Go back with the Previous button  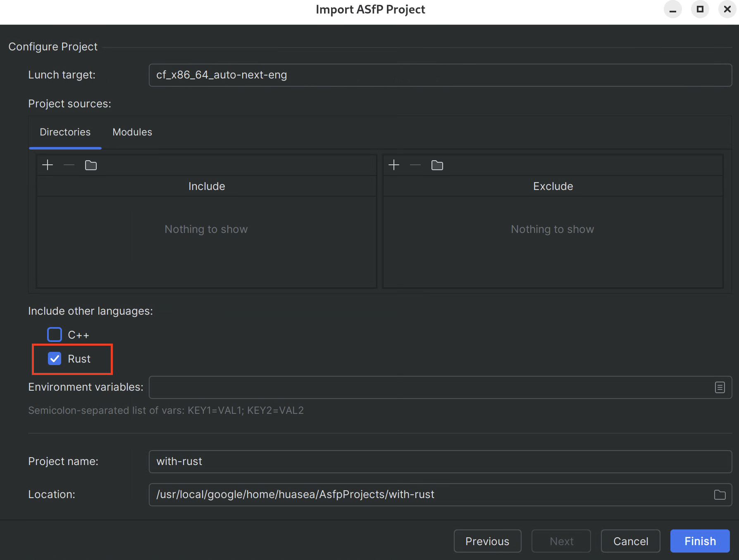487,541
